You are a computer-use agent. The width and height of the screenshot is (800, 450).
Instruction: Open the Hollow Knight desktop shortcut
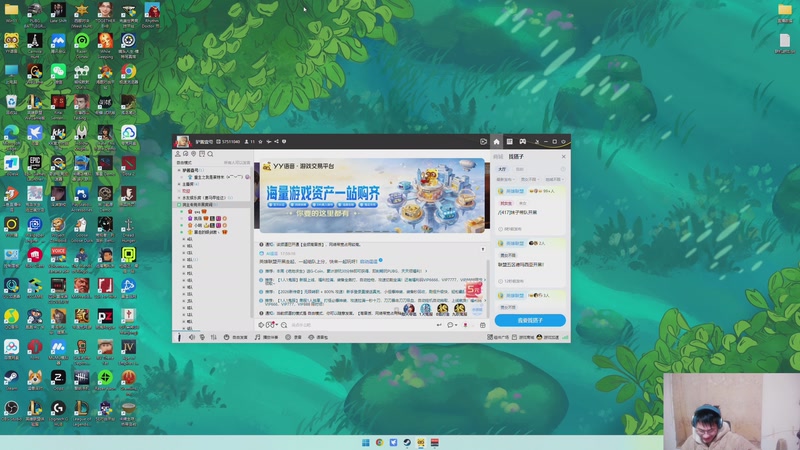click(x=82, y=135)
